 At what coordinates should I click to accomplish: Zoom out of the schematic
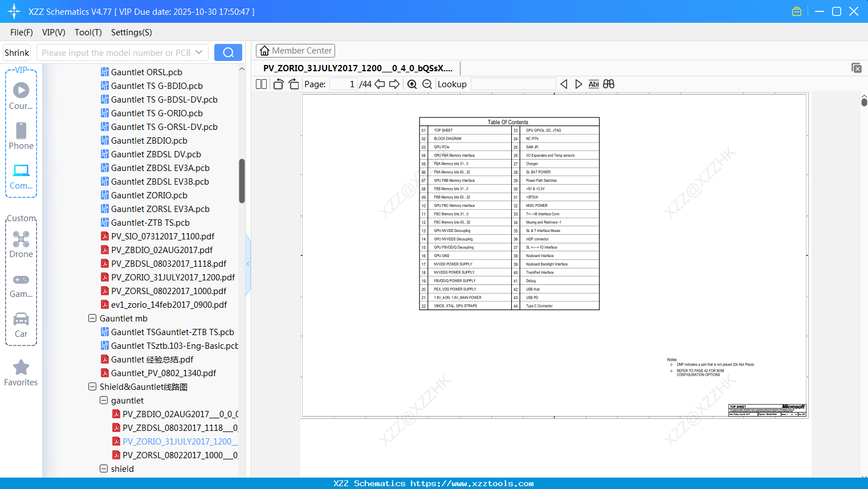(427, 84)
